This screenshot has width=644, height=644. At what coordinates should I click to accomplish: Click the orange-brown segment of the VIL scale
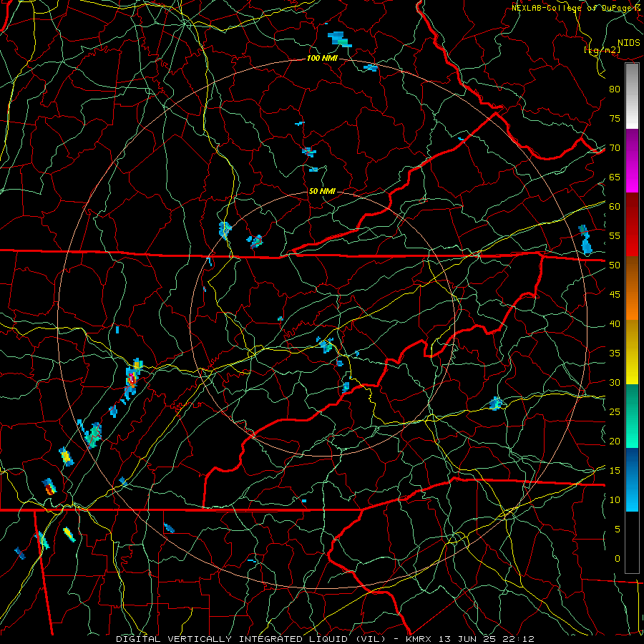[632, 288]
